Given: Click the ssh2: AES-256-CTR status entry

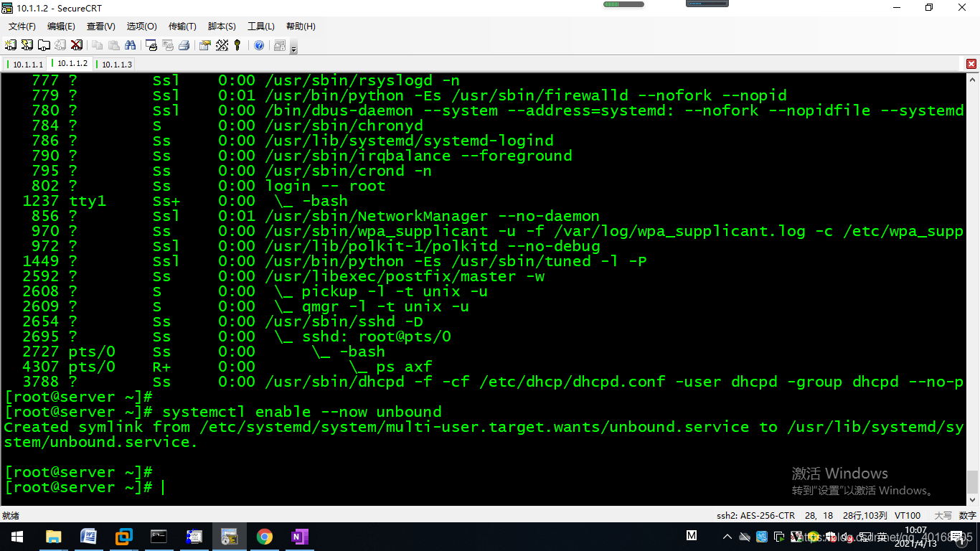Looking at the screenshot, I should pos(755,515).
